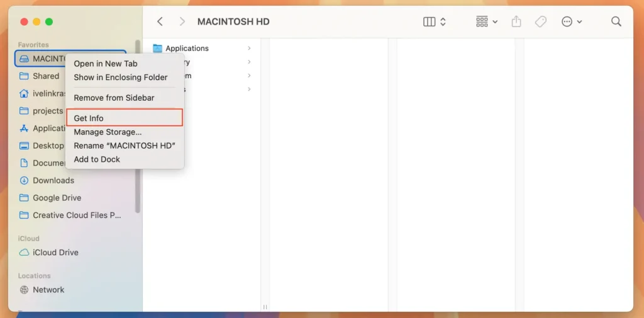Click the Applications folder name in column
The width and height of the screenshot is (644, 318).
(187, 48)
